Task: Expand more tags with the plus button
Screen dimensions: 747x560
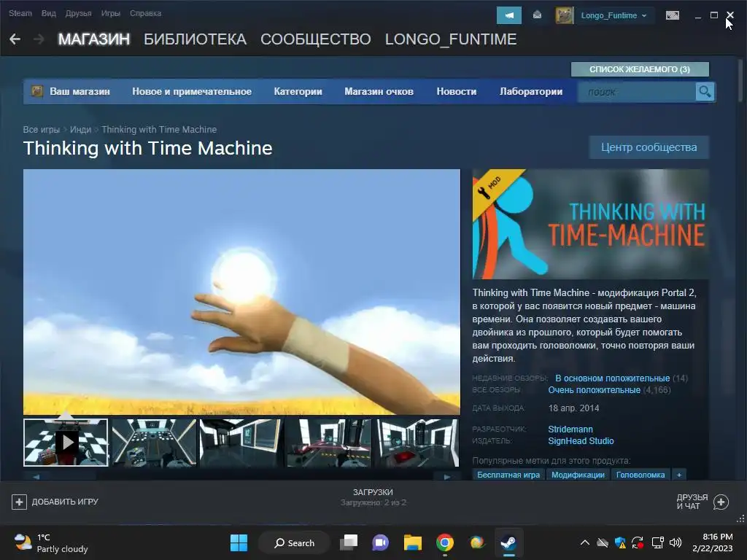Action: point(679,475)
